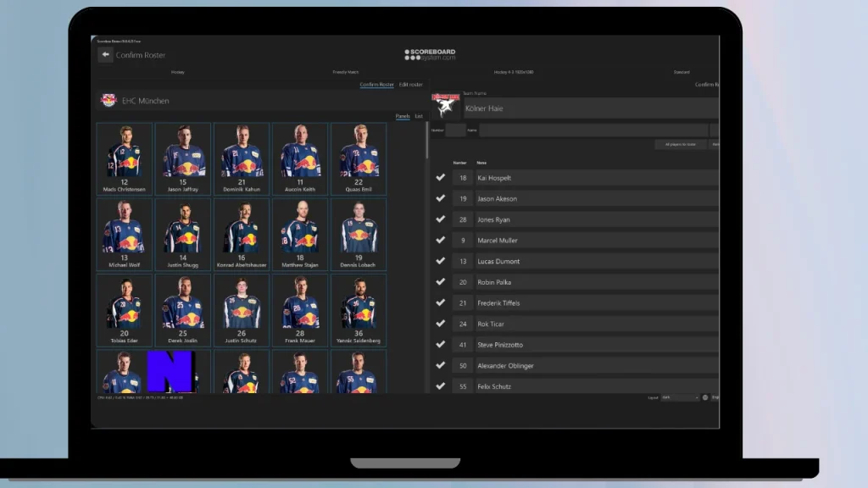868x488 pixels.
Task: Click the Marcel Muller name field
Action: 598,240
